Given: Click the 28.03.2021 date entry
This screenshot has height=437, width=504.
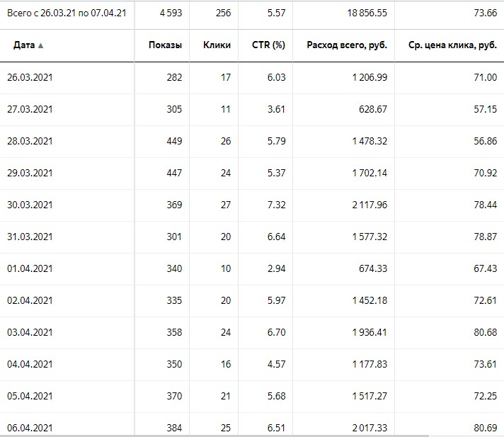Looking at the screenshot, I should tap(29, 141).
